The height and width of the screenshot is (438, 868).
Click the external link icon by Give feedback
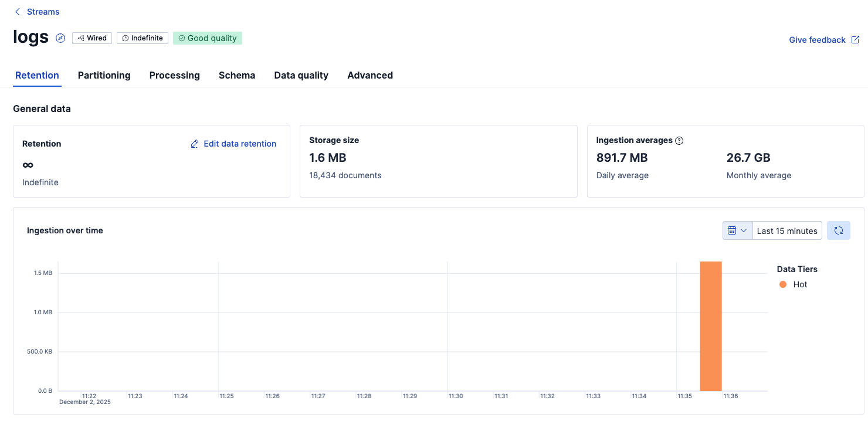pos(856,40)
